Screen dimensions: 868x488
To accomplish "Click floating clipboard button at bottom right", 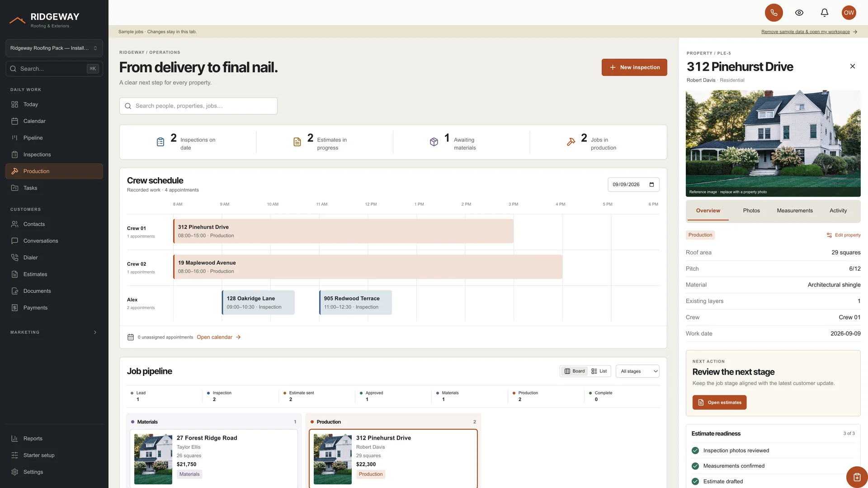I will coord(857,477).
